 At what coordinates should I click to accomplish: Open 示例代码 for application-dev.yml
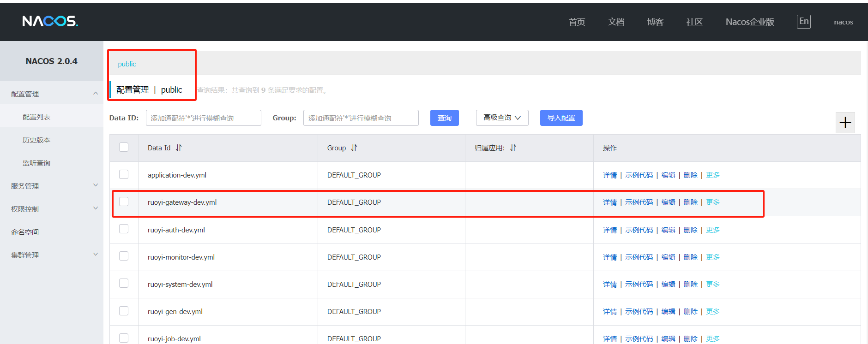pos(639,175)
